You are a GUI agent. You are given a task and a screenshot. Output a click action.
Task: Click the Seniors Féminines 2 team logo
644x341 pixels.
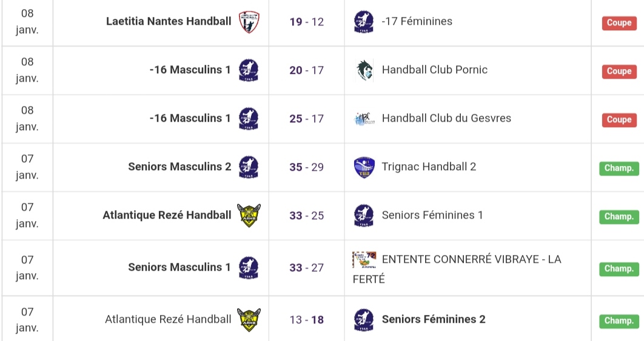click(x=364, y=320)
